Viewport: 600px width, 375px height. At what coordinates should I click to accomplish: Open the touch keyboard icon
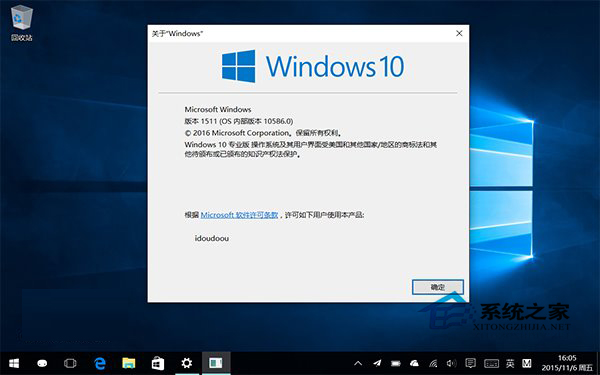491,364
